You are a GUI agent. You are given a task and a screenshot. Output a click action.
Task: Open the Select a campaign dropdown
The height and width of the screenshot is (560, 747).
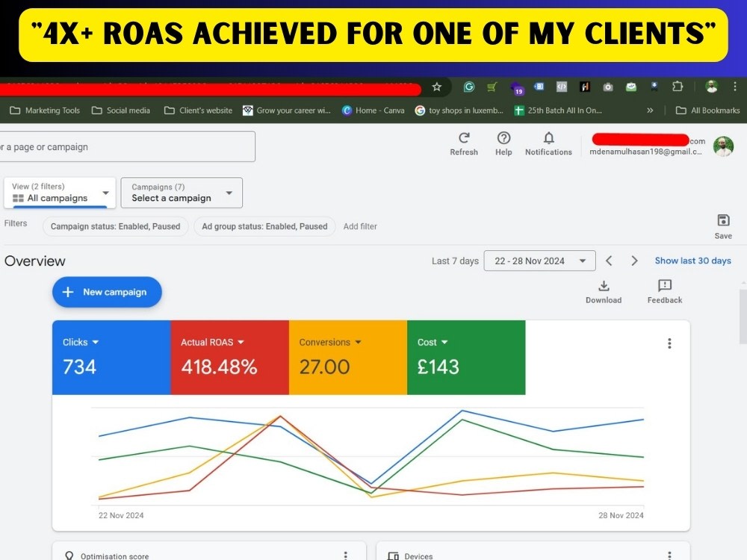coord(182,193)
